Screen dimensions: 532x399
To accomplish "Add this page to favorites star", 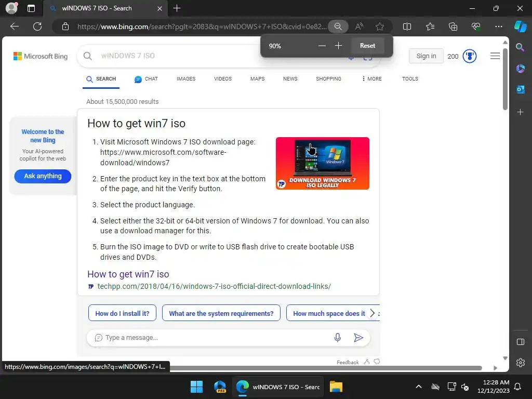I will pos(380,26).
